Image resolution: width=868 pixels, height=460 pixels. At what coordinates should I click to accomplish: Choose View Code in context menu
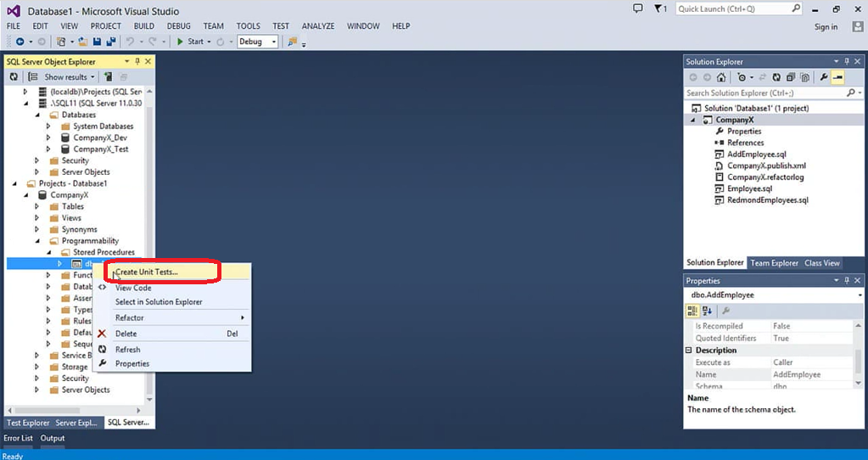[173, 288]
